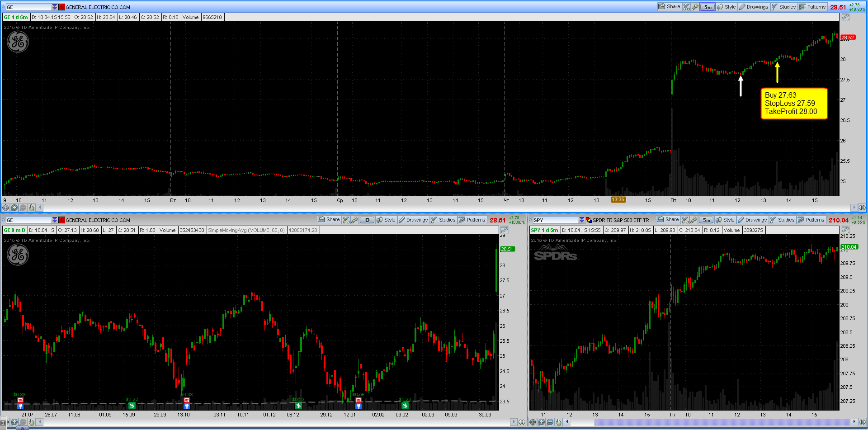868x430 pixels.
Task: Open the Style menu in the top GE chart
Action: pyautogui.click(x=726, y=7)
